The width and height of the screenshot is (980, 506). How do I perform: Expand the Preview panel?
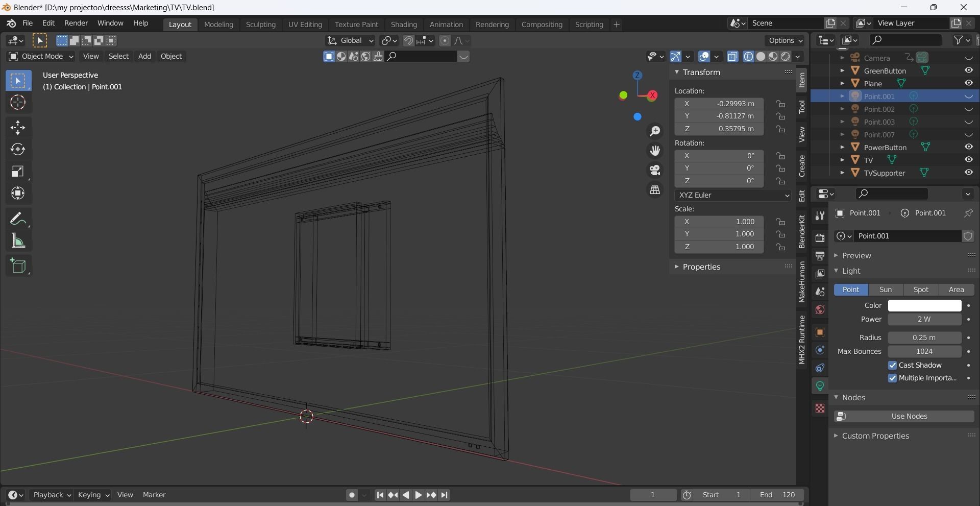pyautogui.click(x=856, y=256)
